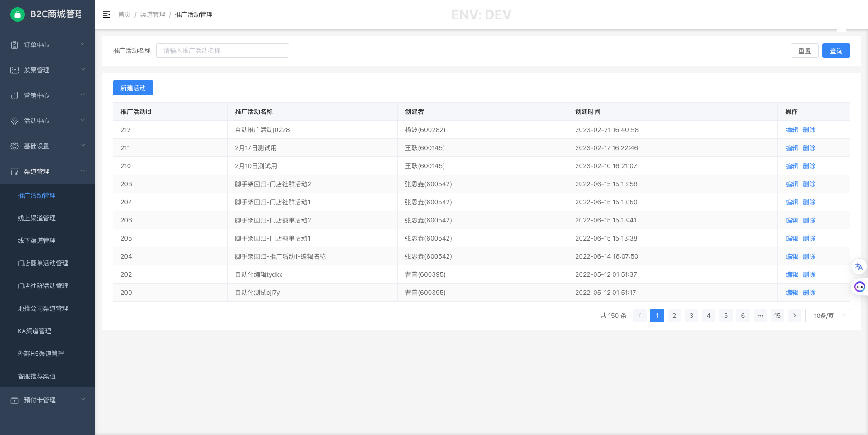Delete activity 200 自动化测试cjj7y
This screenshot has height=435, width=868.
click(x=809, y=293)
